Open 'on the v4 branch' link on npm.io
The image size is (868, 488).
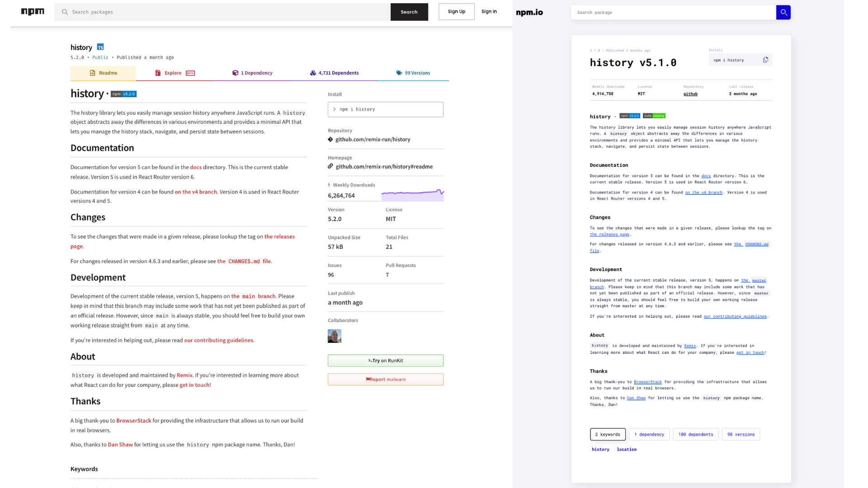tap(703, 192)
